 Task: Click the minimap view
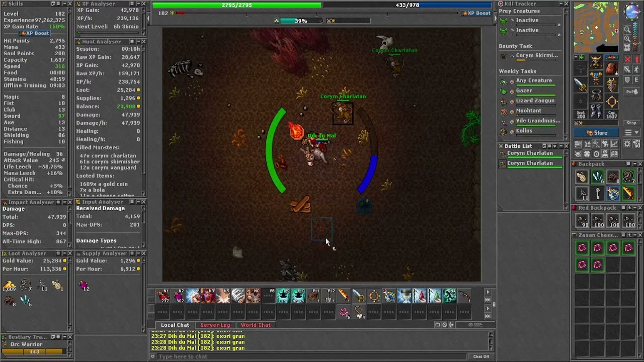(x=596, y=27)
